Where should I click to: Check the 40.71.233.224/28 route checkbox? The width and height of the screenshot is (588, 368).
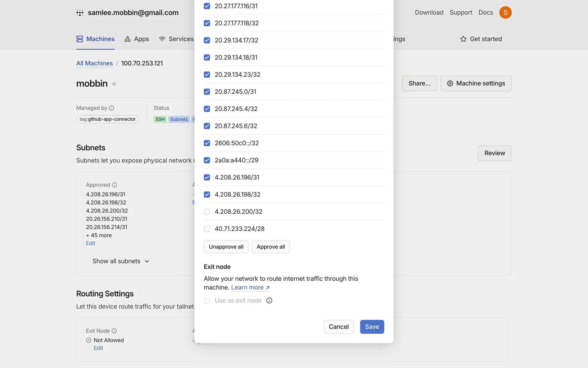[x=207, y=229]
